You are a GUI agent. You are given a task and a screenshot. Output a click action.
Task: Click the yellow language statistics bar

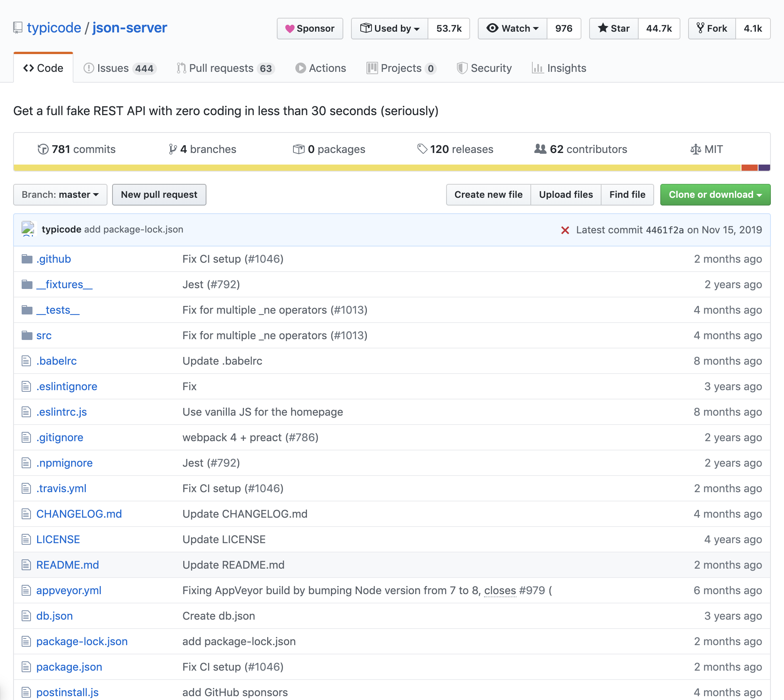pos(348,168)
